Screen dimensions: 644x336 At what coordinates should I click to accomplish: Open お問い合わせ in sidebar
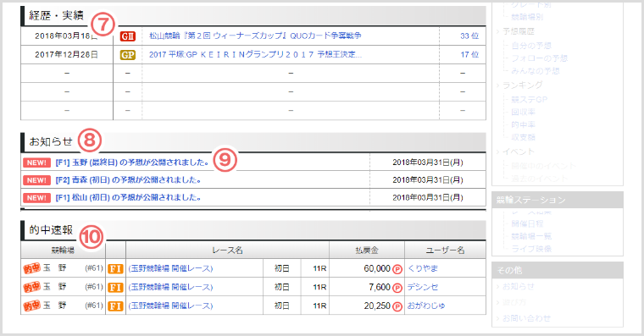[526, 318]
